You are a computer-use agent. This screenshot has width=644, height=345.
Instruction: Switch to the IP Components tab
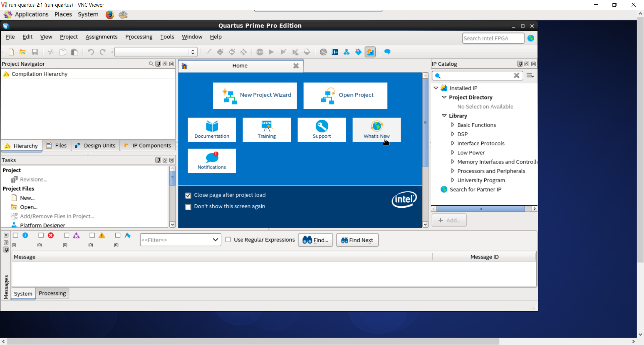(x=148, y=146)
